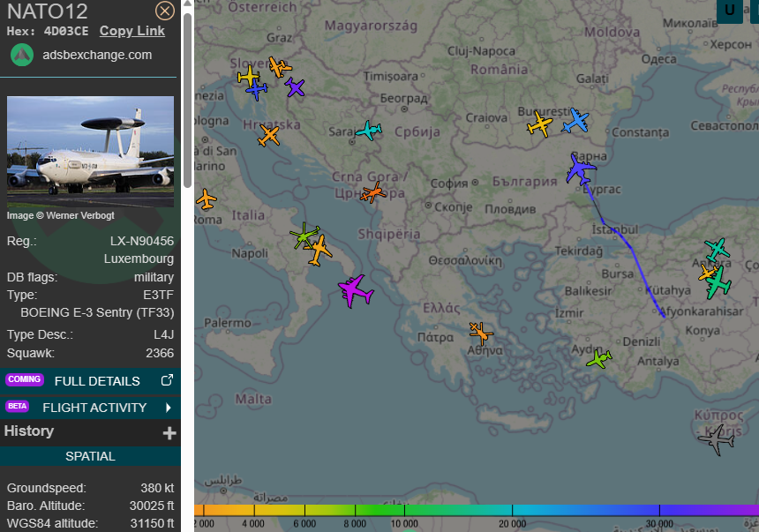Open the E-3 Sentry aircraft photo

click(x=91, y=152)
